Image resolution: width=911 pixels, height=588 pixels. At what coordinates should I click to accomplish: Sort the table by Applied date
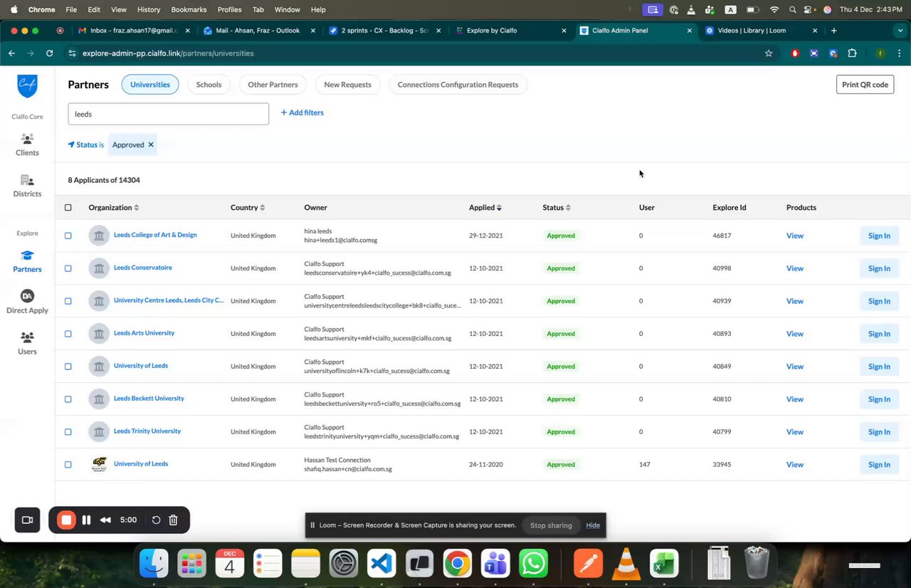point(485,208)
